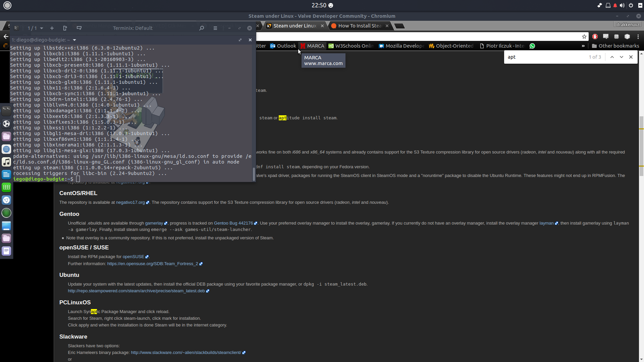
Task: Launch the green spreadsheet app in dock
Action: (x=6, y=187)
